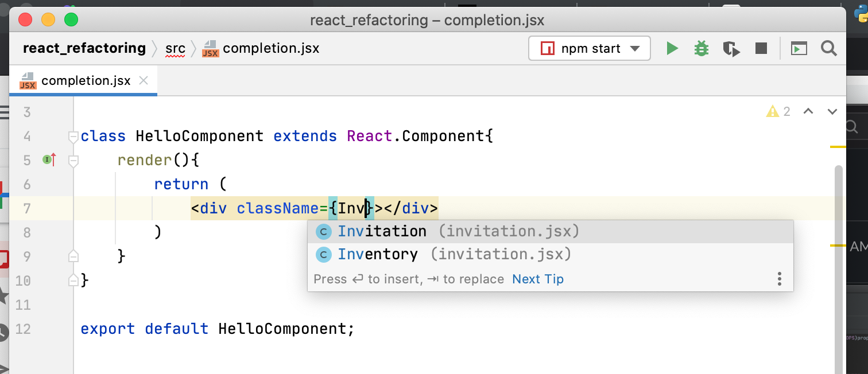Click the warnings indicator showing 2

pos(778,111)
